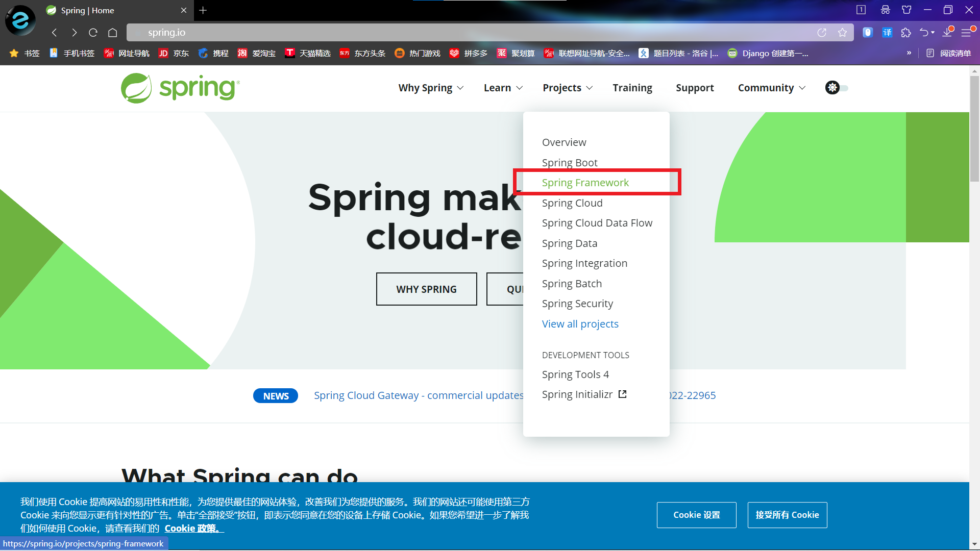This screenshot has width=980, height=551.
Task: Expand the Community menu
Action: tap(772, 88)
